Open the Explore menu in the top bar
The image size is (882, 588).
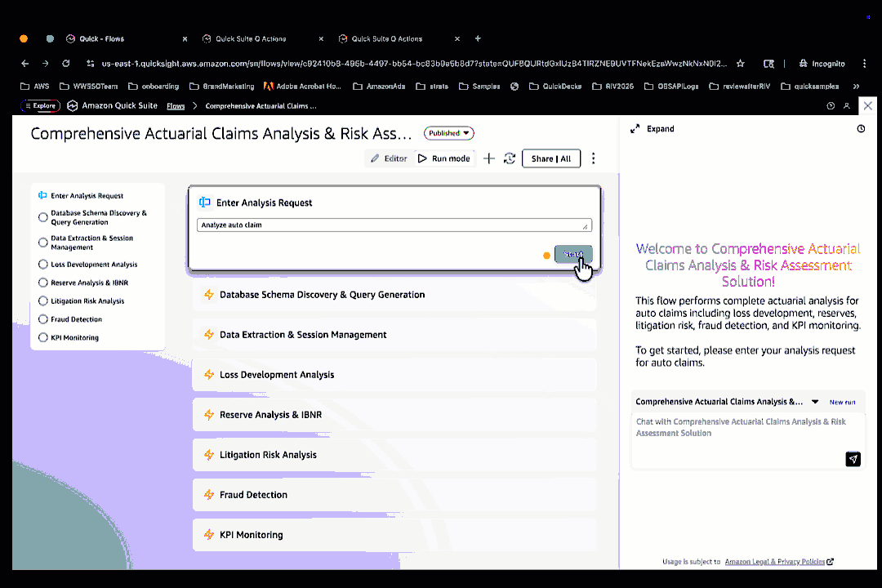click(41, 105)
